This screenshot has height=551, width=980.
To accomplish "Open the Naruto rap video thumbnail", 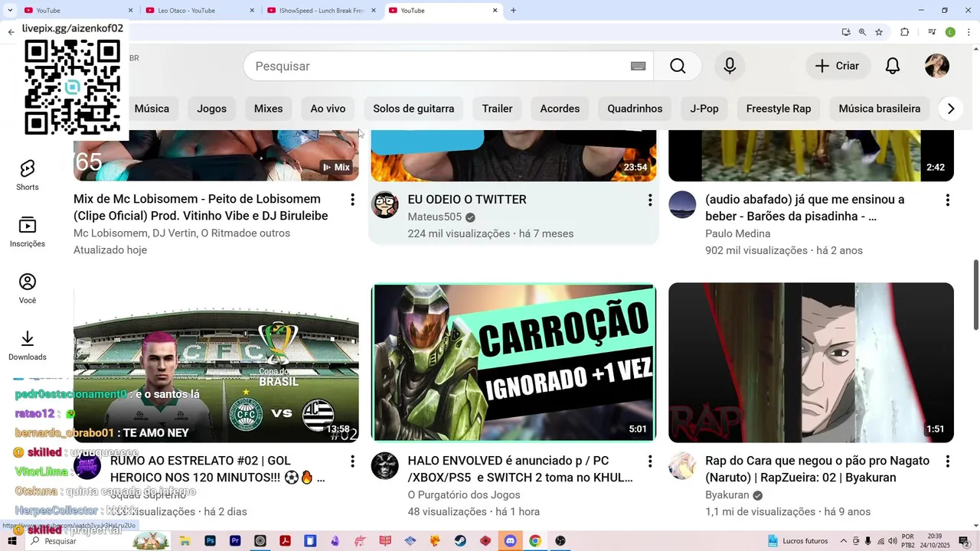I will 811,363.
